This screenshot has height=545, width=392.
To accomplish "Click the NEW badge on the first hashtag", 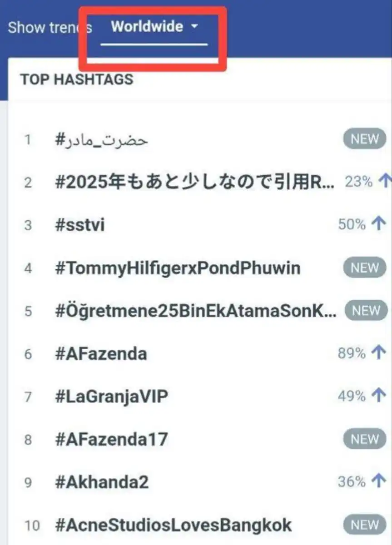I will pyautogui.click(x=365, y=139).
